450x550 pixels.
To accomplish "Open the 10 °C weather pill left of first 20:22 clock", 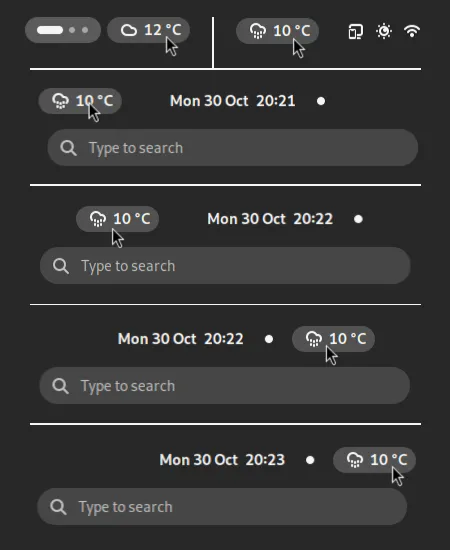I will [117, 219].
